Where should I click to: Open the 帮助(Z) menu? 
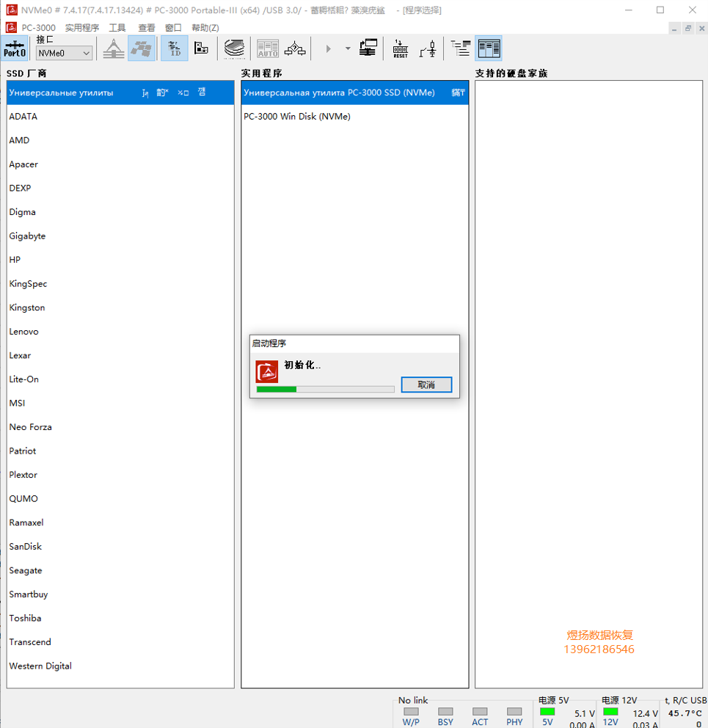click(x=205, y=28)
